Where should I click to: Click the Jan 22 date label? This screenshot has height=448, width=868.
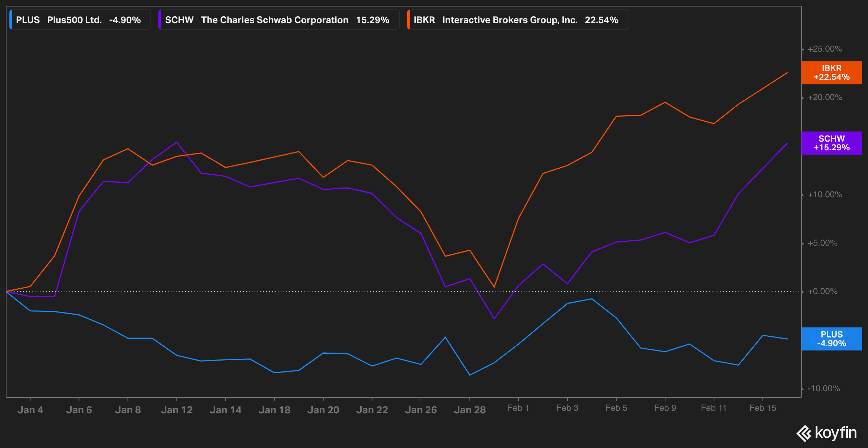372,410
